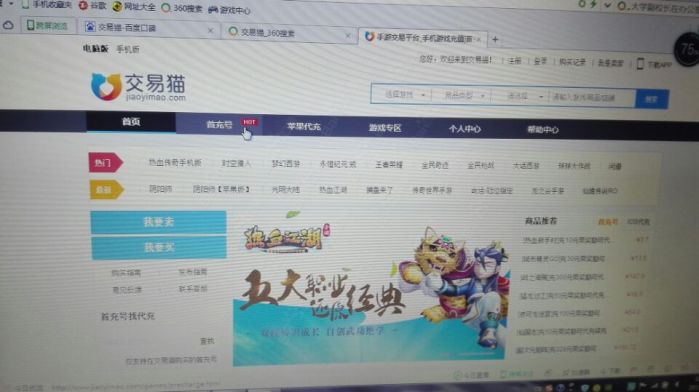
Task: Open 个人中心 in the navigation bar
Action: tap(465, 129)
